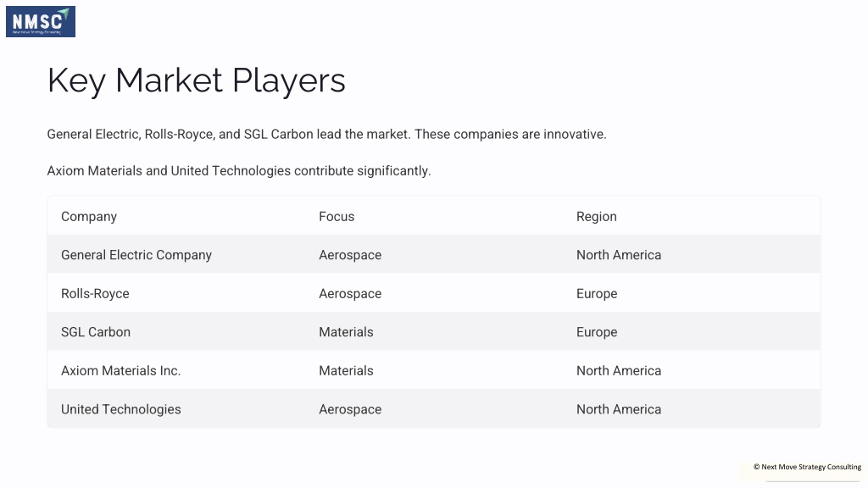Click the Focus column header
868x488 pixels.
(x=337, y=216)
